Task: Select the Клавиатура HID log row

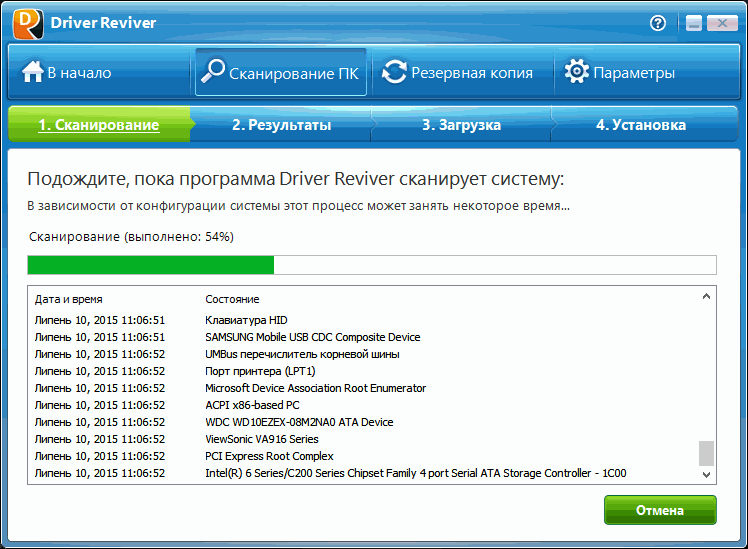Action: click(x=365, y=320)
